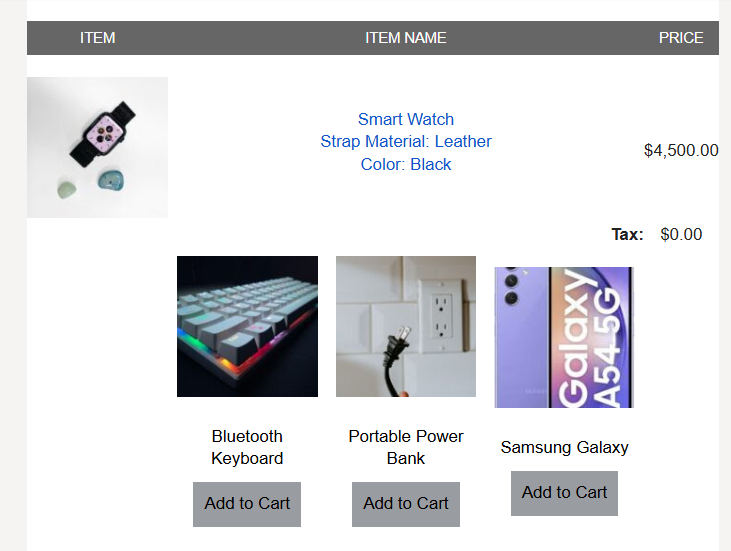731x551 pixels.
Task: Click the Color: Black attribute text
Action: click(x=406, y=164)
